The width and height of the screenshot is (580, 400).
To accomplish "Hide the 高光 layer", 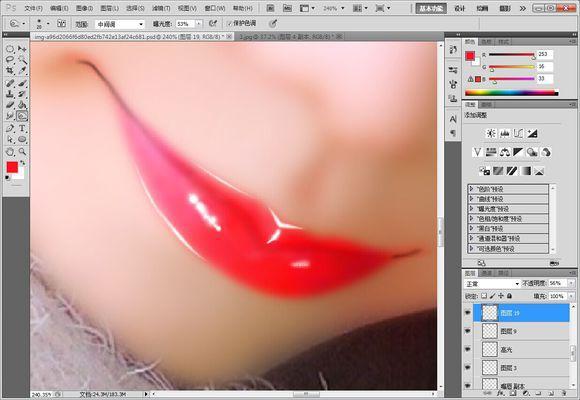I will tap(468, 349).
